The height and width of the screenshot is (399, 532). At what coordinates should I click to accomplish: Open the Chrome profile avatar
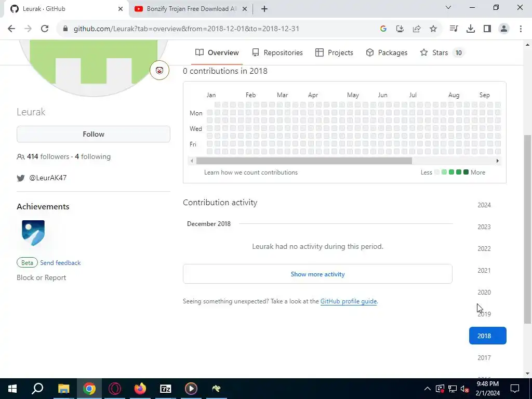[x=504, y=29]
